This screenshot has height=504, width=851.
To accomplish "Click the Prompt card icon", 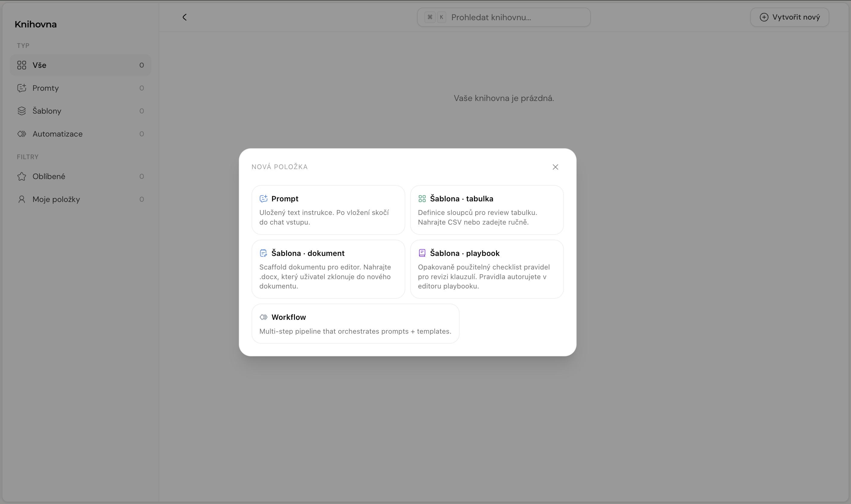I will 263,199.
